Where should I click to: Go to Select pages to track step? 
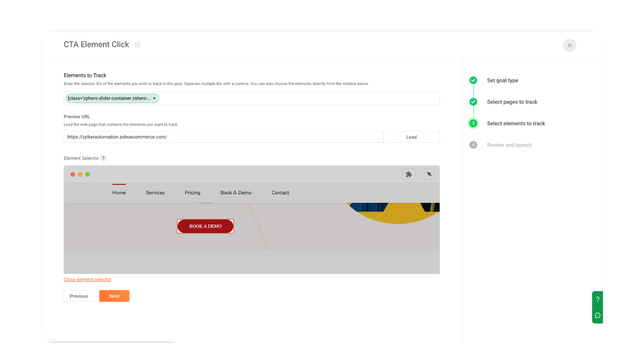pos(512,102)
